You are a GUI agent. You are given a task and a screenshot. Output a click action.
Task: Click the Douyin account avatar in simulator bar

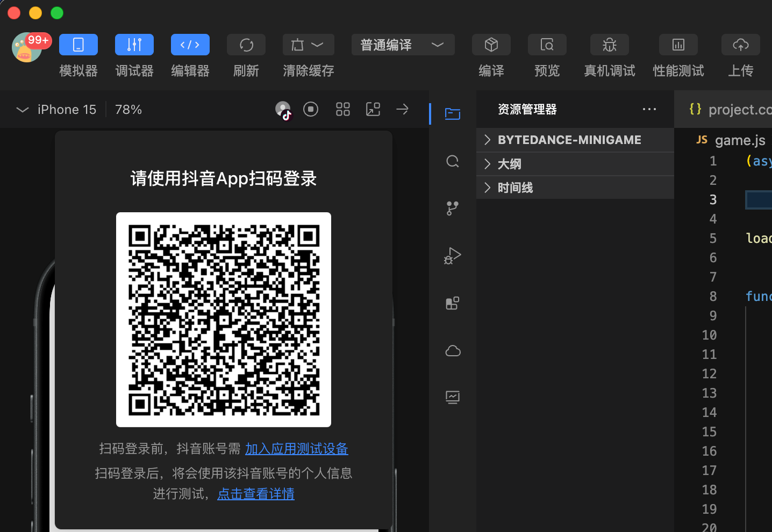click(283, 110)
